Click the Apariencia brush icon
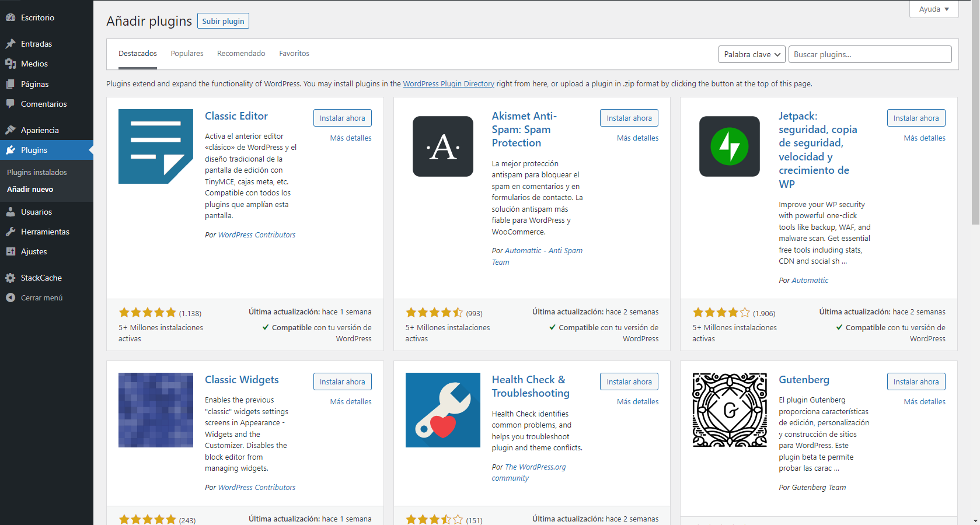 [11, 130]
